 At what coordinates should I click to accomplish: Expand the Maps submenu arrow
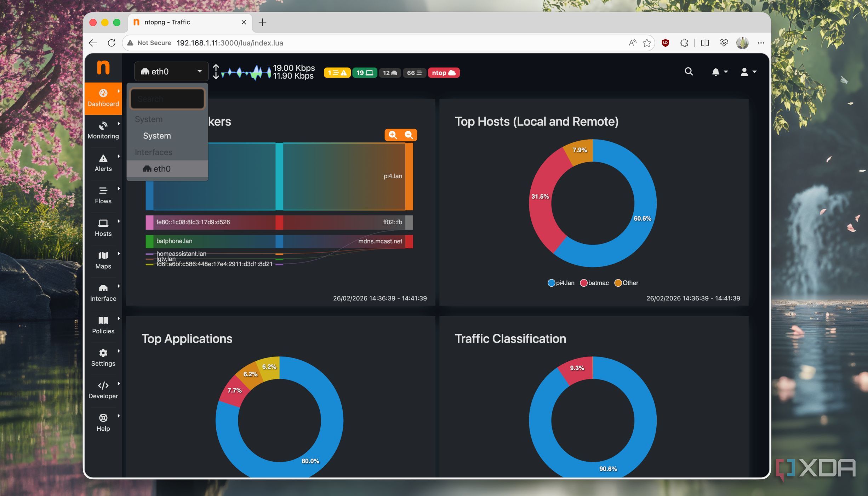[x=119, y=254]
